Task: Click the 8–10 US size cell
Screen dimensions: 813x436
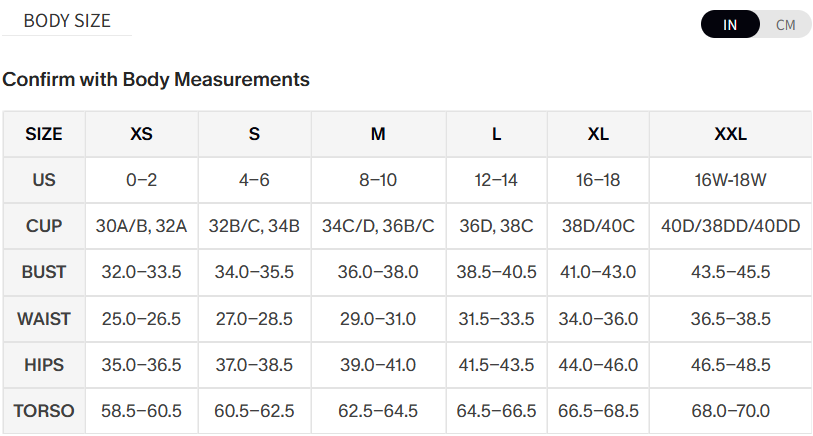Action: pos(378,181)
